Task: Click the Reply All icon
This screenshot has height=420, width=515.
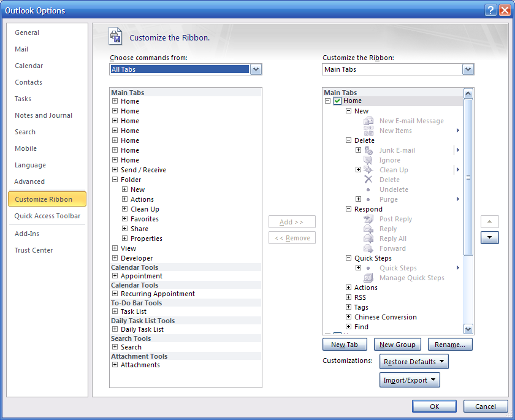Action: click(368, 239)
